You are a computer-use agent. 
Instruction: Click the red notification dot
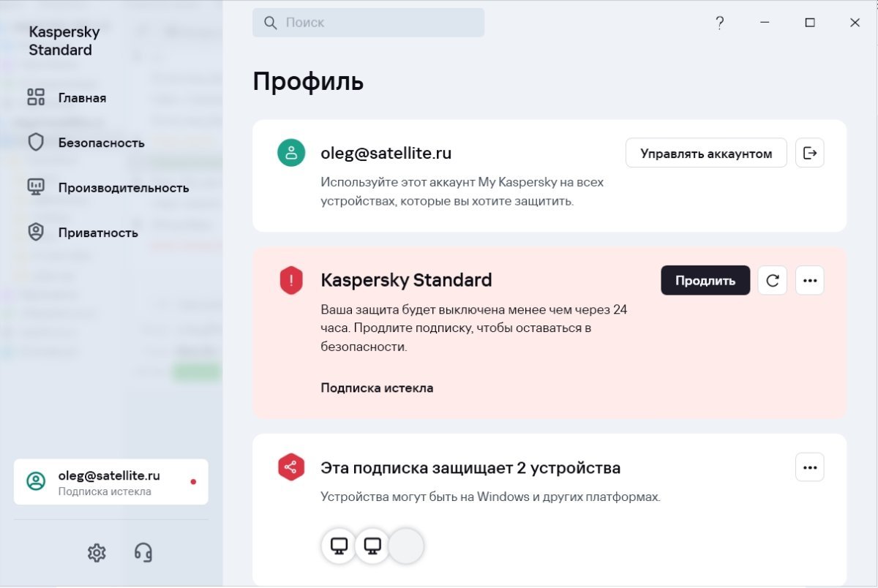[x=193, y=482]
